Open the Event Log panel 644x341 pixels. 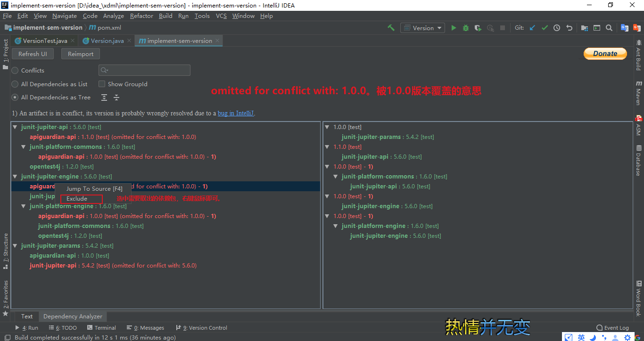click(612, 328)
